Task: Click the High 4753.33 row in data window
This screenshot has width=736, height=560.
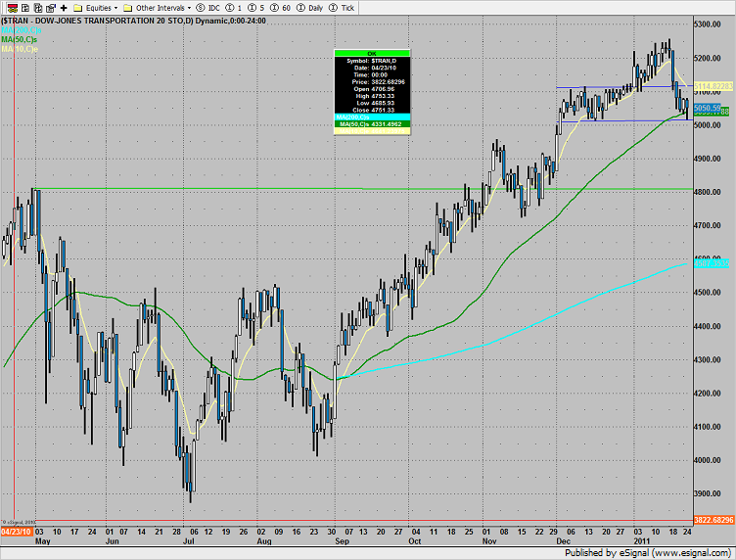Action: 372,96
